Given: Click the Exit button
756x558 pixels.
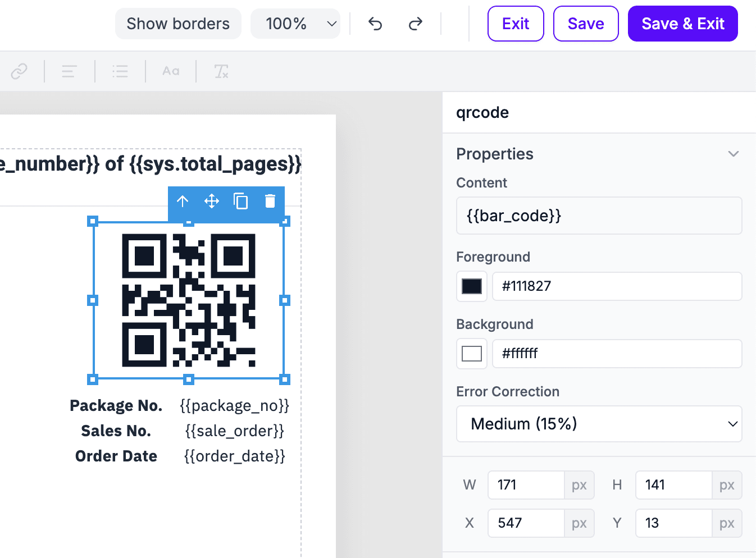Looking at the screenshot, I should tap(515, 24).
